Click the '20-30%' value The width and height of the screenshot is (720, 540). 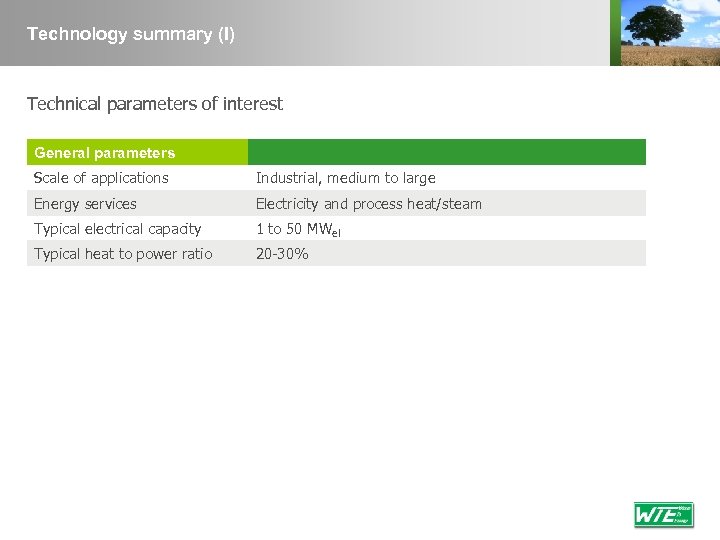[x=282, y=253]
